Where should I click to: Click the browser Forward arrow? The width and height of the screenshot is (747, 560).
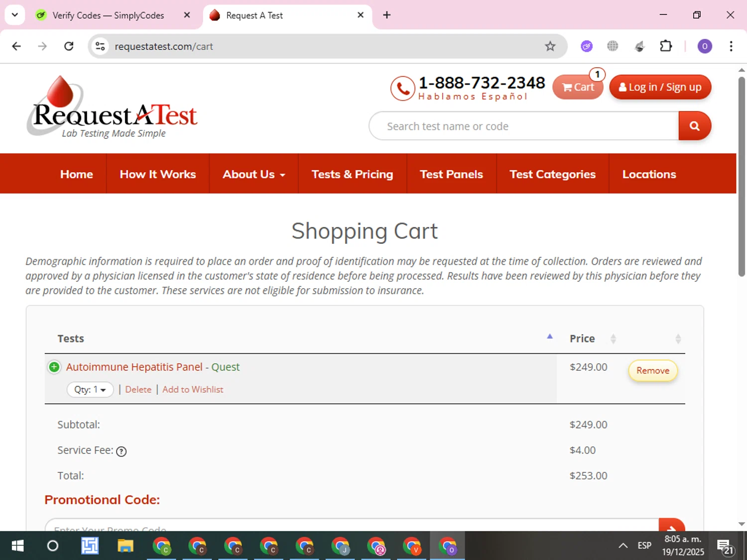[42, 46]
